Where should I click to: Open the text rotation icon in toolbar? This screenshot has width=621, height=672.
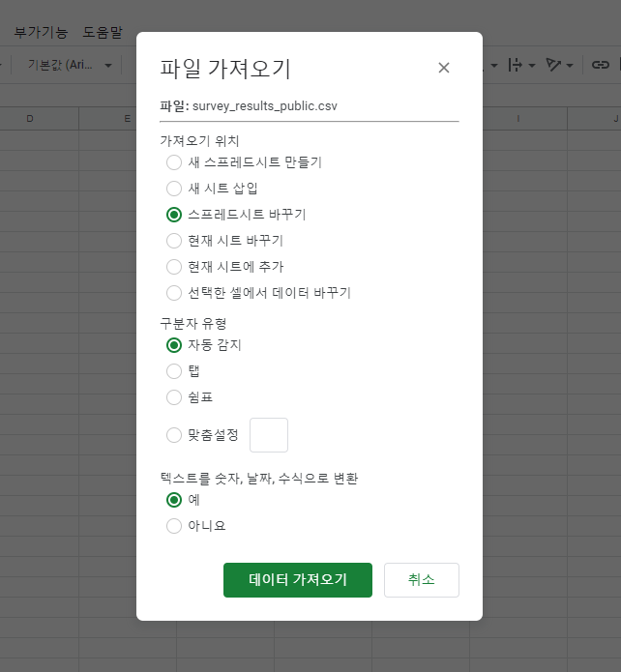pyautogui.click(x=553, y=65)
